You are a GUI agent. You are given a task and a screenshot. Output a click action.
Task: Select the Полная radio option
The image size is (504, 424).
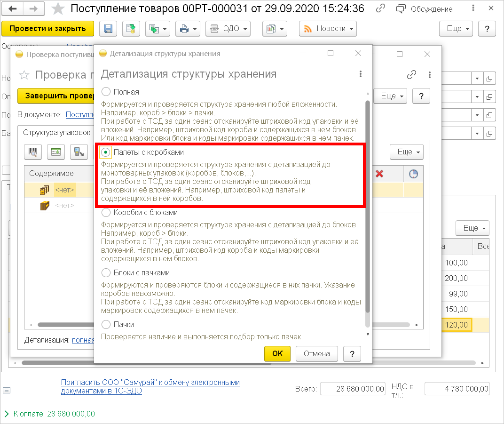[x=106, y=92]
